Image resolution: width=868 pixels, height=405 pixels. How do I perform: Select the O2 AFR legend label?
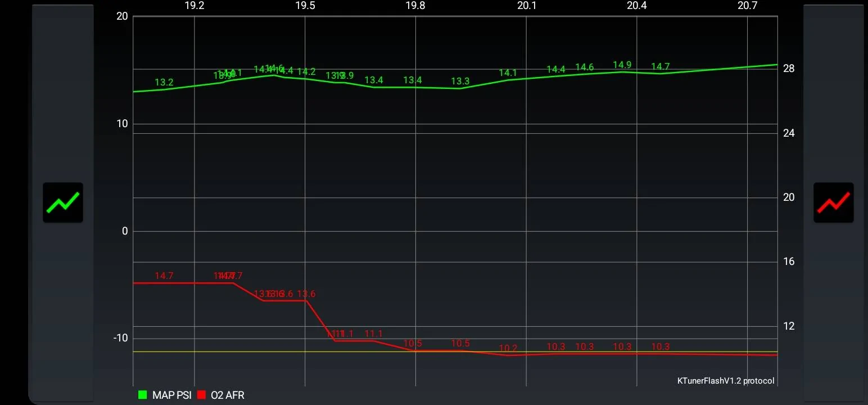click(x=229, y=395)
